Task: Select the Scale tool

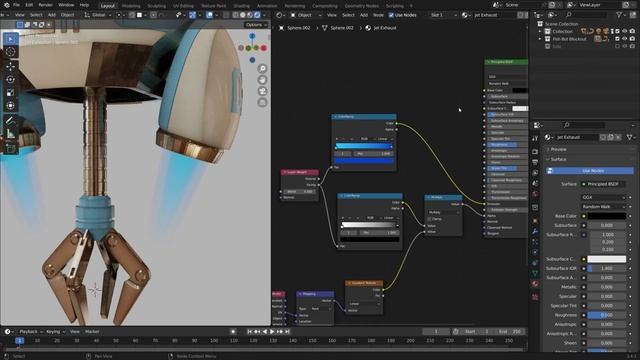Action: coord(11,93)
